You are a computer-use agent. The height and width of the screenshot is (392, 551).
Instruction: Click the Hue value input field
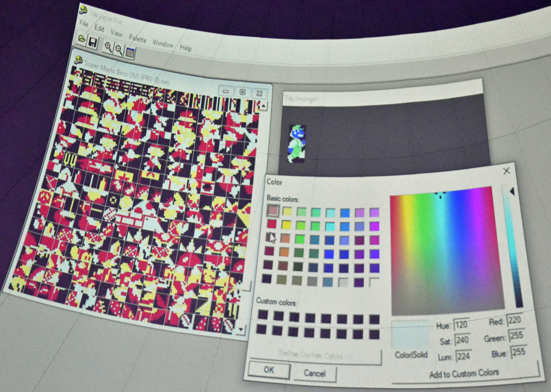[462, 325]
